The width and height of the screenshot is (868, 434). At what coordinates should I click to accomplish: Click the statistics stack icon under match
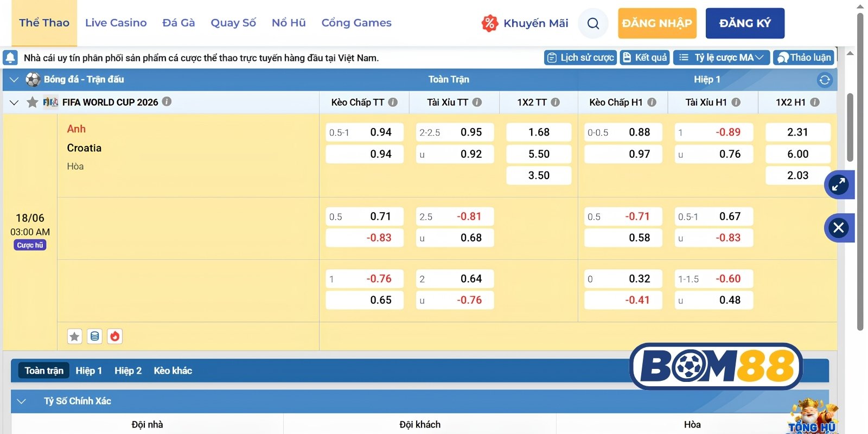(94, 336)
